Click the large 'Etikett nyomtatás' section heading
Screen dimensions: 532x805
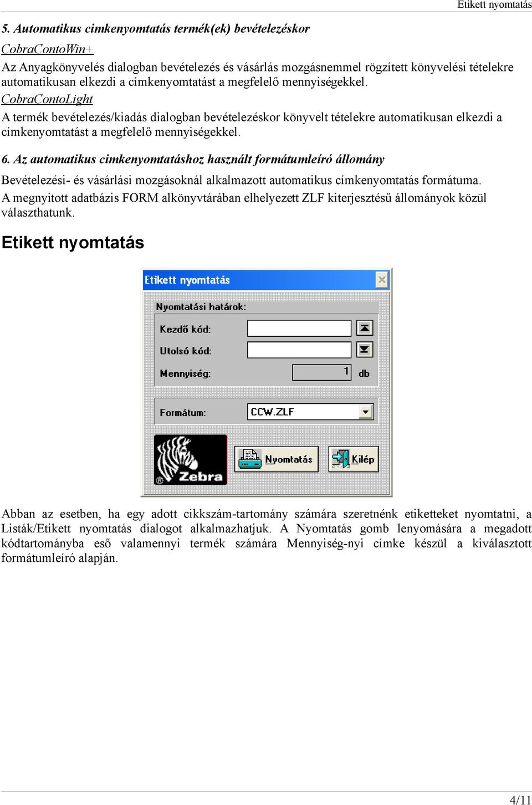73,243
